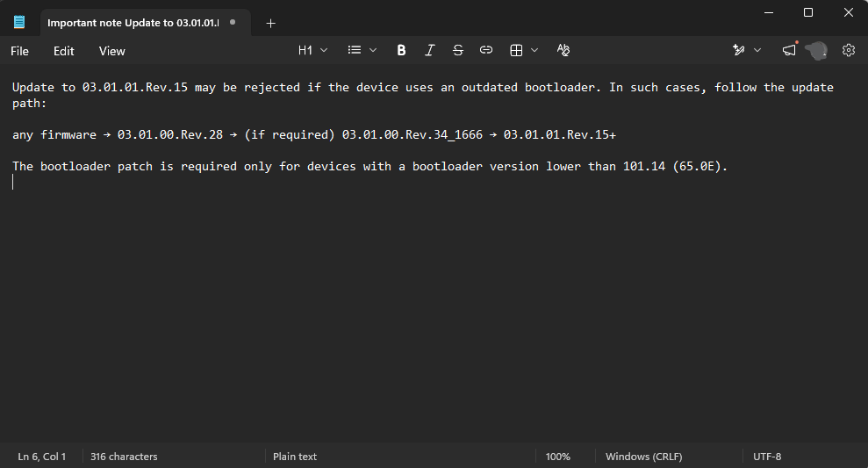This screenshot has height=468, width=868.
Task: Clear formatting with the Ab icon
Action: (563, 50)
